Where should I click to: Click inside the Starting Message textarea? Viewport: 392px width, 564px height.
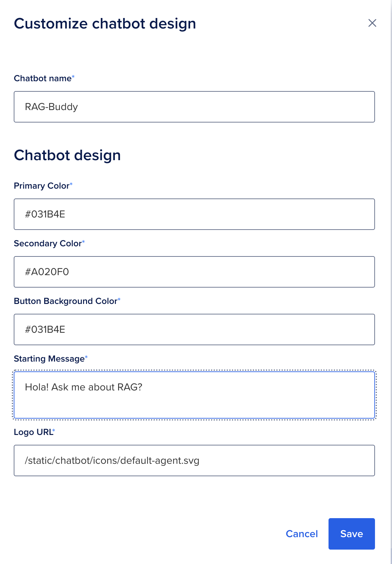tap(194, 395)
